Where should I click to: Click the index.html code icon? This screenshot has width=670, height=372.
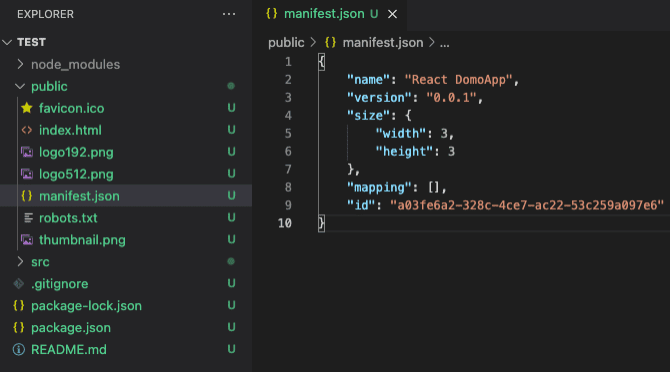point(26,130)
